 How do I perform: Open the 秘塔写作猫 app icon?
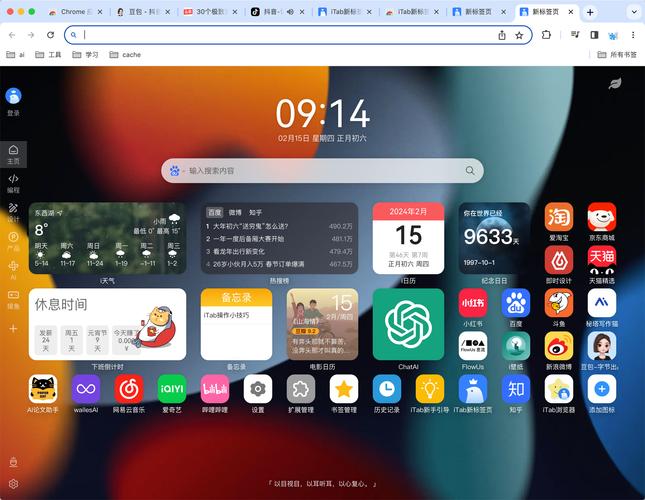pos(602,303)
